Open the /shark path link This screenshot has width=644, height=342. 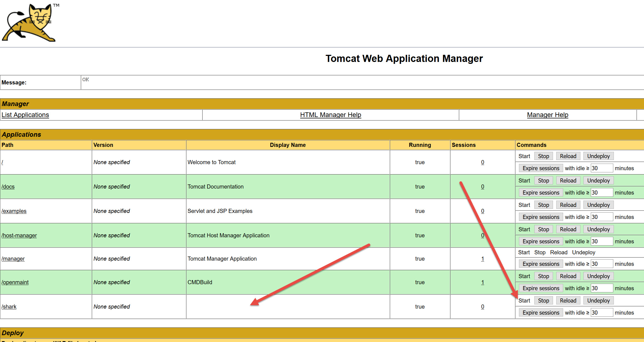9,307
